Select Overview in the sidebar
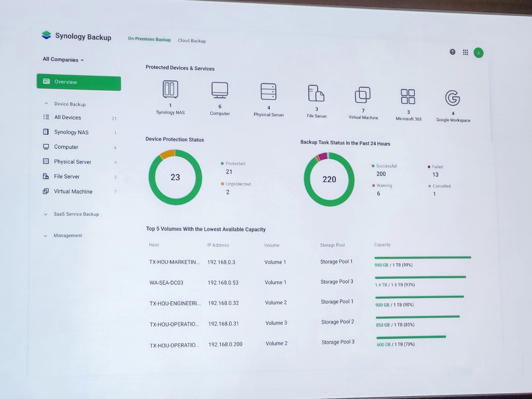Viewport: 532px width, 399px height. click(79, 82)
